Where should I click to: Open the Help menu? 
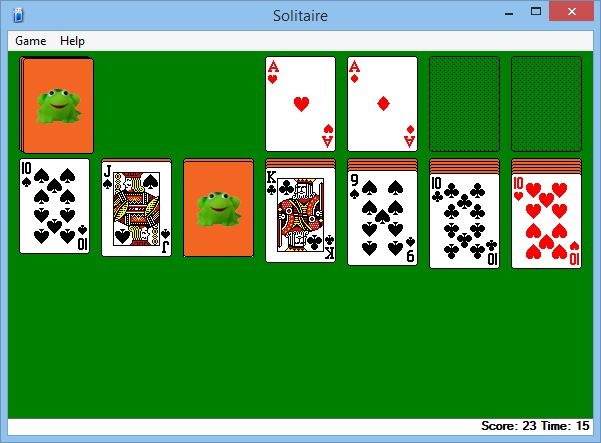click(72, 41)
